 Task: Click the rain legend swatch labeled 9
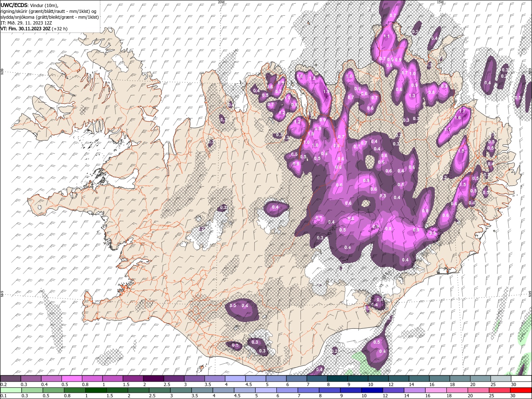350,390
